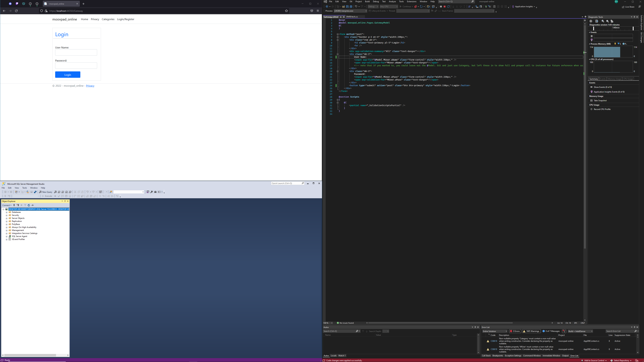Click Record CPU Profile
Screen dimensions: 644x362
point(602,109)
